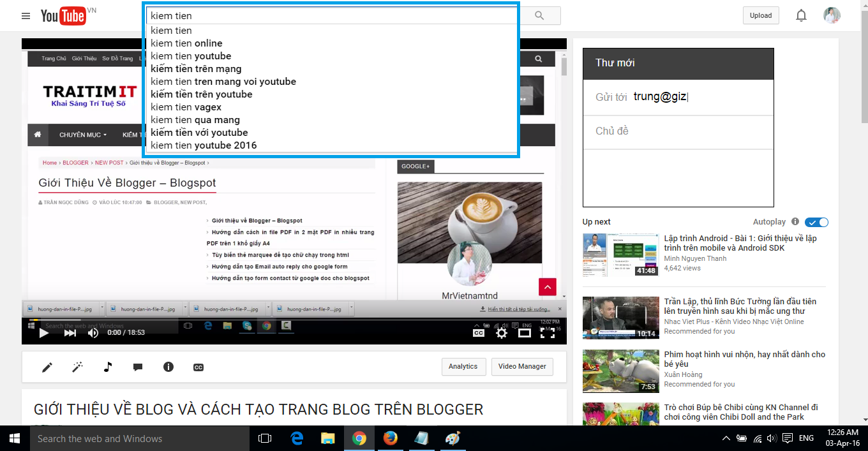
Task: Open Paint from the taskbar
Action: pyautogui.click(x=452, y=438)
